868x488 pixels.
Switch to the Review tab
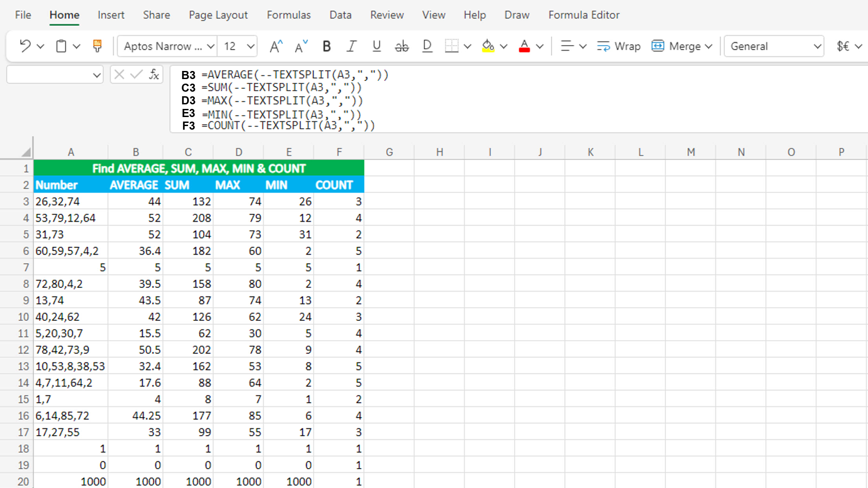coord(387,15)
